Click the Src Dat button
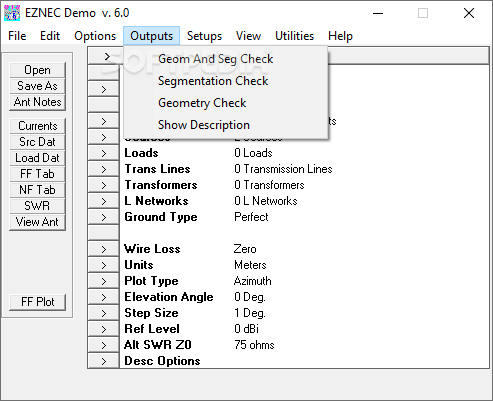 37,142
